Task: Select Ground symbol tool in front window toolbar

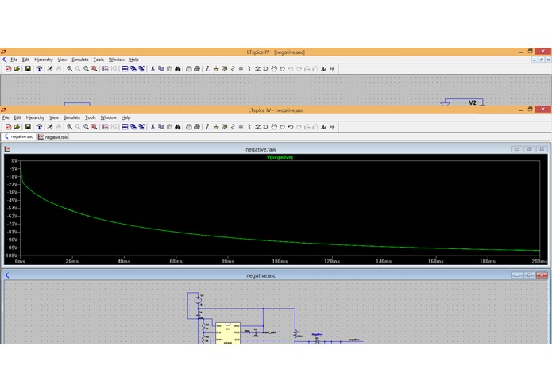Action: pyautogui.click(x=216, y=127)
